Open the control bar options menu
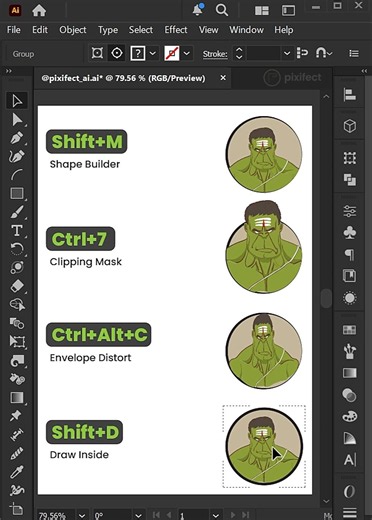 [354, 53]
